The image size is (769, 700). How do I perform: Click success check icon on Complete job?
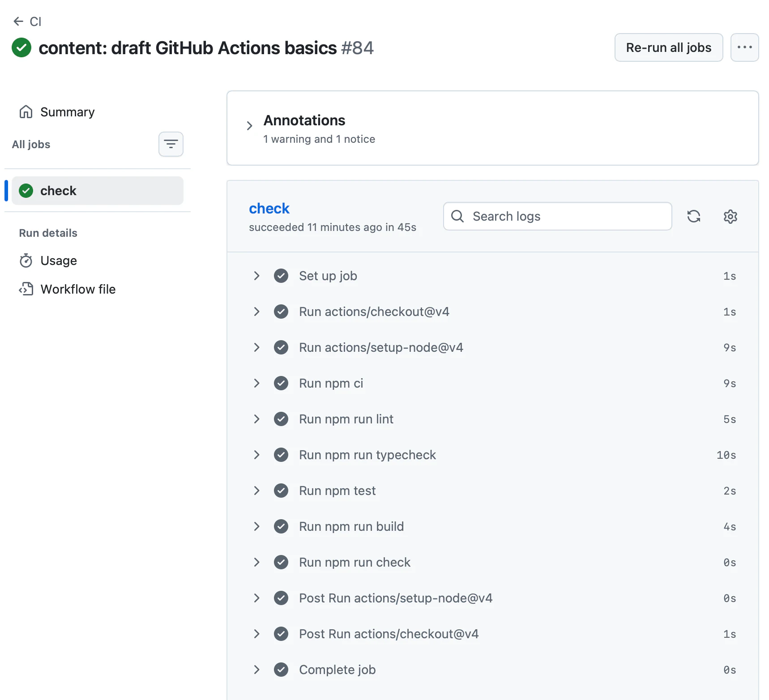click(x=281, y=670)
